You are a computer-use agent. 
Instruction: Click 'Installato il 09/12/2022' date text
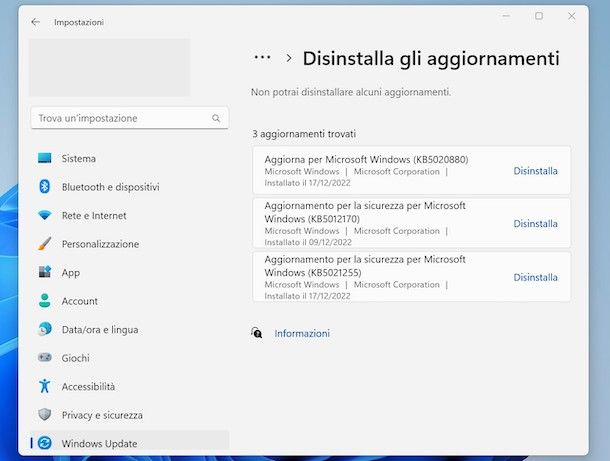tap(308, 242)
